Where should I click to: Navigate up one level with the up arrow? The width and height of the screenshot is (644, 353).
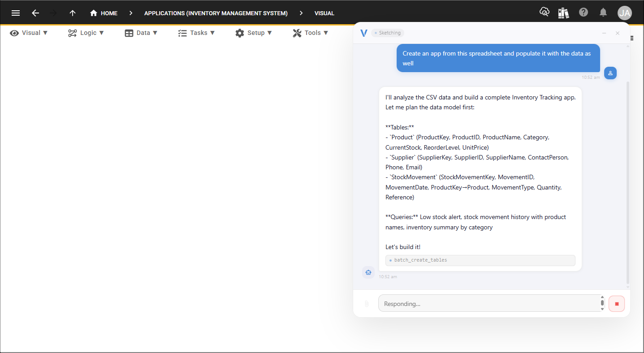[x=72, y=13]
